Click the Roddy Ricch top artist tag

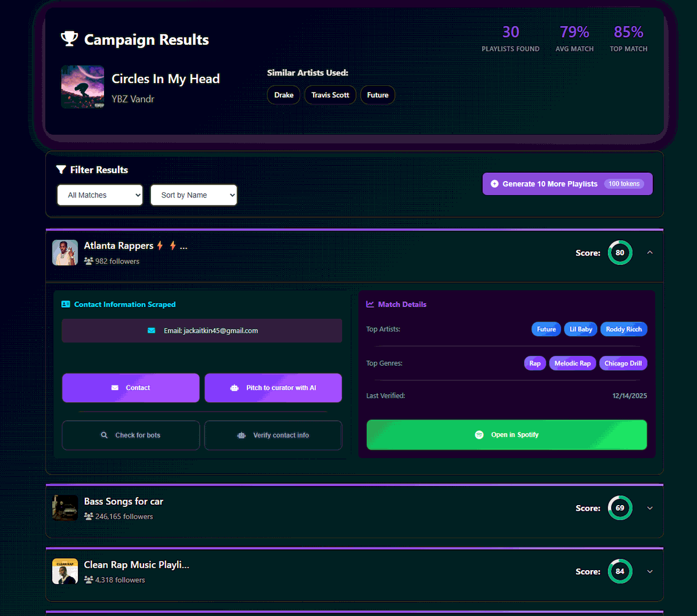pos(624,329)
